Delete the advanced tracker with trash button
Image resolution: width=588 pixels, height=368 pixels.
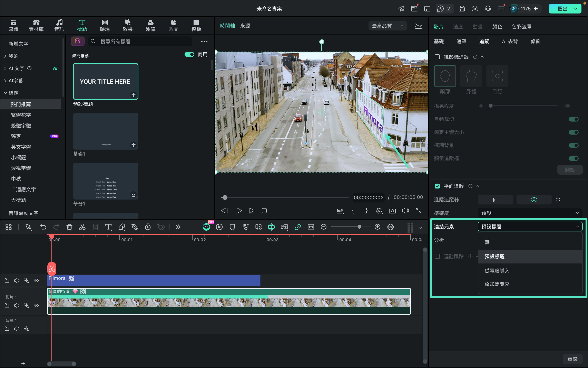point(495,200)
